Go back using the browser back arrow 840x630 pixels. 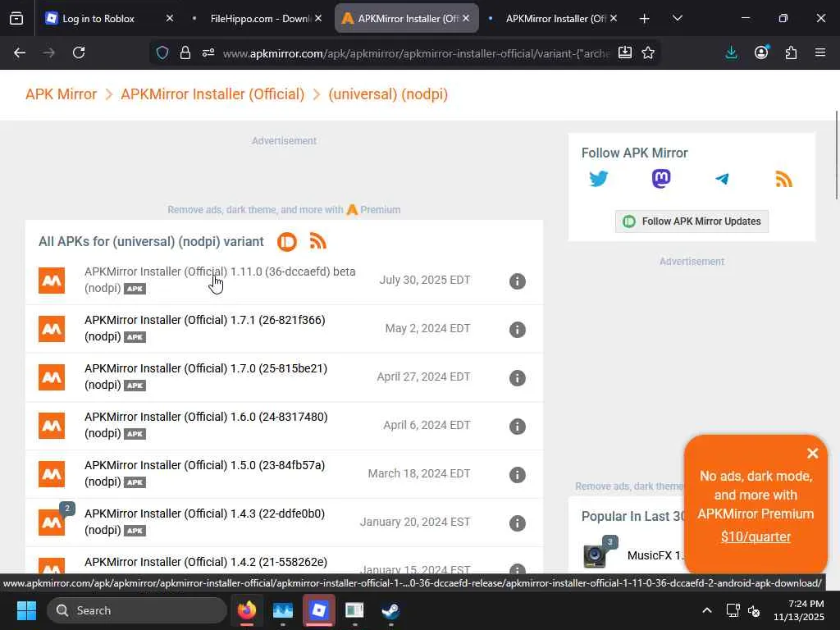coord(20,52)
